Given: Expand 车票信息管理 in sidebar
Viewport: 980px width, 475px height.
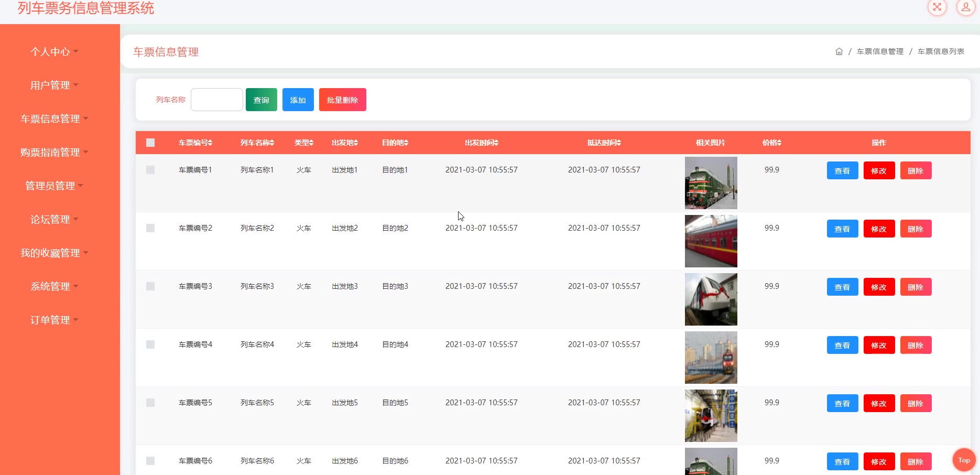Looking at the screenshot, I should pyautogui.click(x=54, y=118).
